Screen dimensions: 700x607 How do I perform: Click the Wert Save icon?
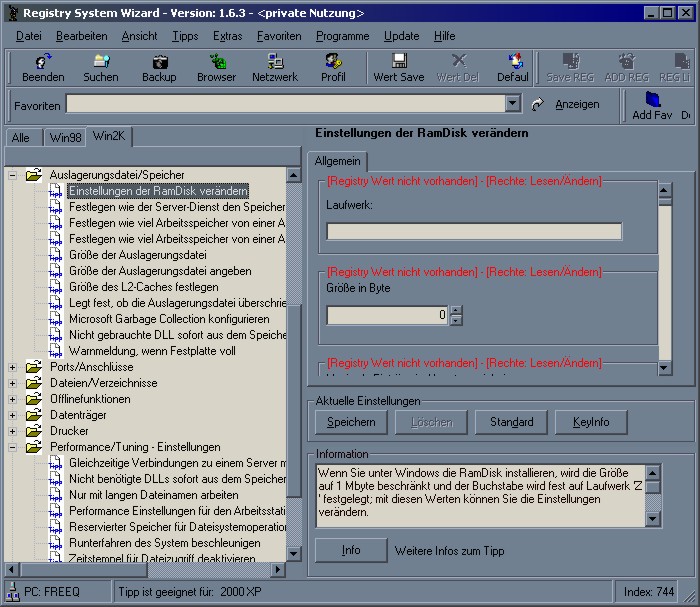coord(399,61)
